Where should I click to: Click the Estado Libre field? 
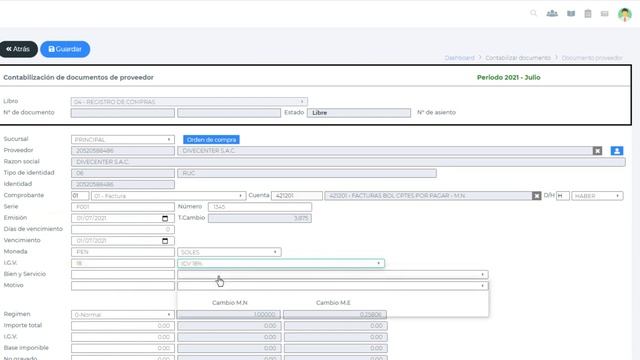click(359, 113)
